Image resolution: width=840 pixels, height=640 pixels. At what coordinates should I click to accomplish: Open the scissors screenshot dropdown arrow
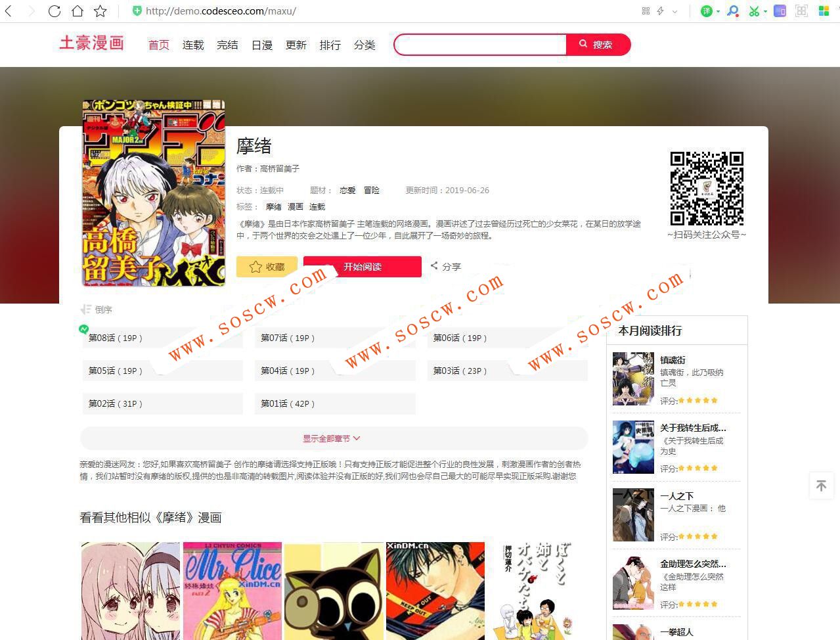(x=765, y=12)
